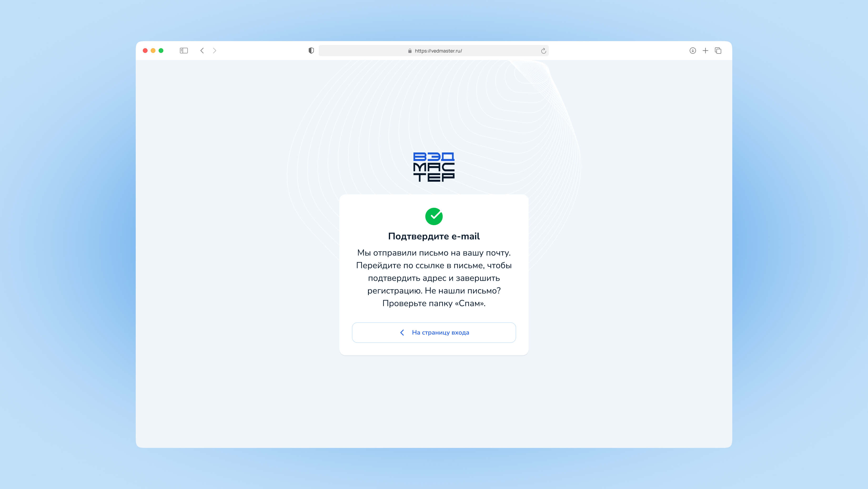Go back with the browser back arrow
Screen dimensions: 868x489
click(202, 51)
